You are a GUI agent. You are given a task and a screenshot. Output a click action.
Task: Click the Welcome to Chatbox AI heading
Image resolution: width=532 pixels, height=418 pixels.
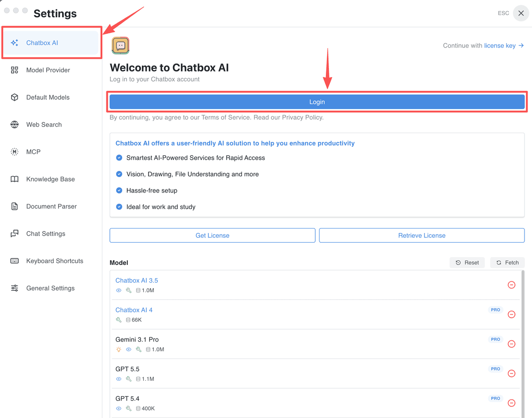tap(169, 68)
